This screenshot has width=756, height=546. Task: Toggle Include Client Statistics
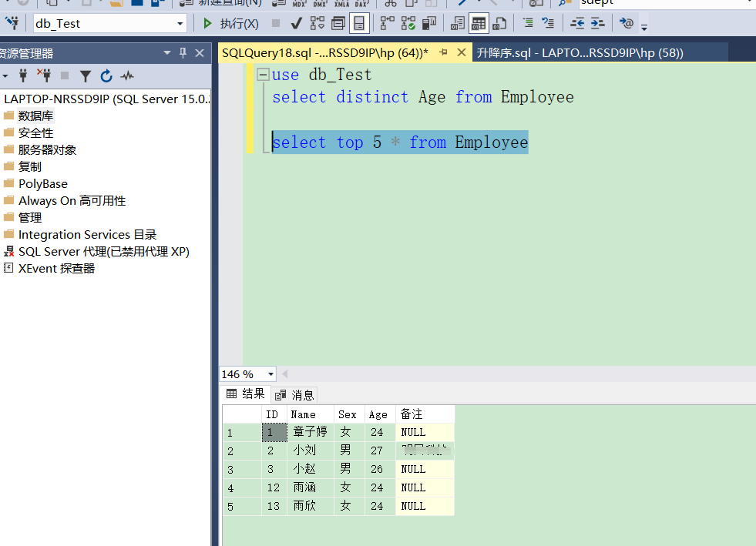tap(429, 23)
